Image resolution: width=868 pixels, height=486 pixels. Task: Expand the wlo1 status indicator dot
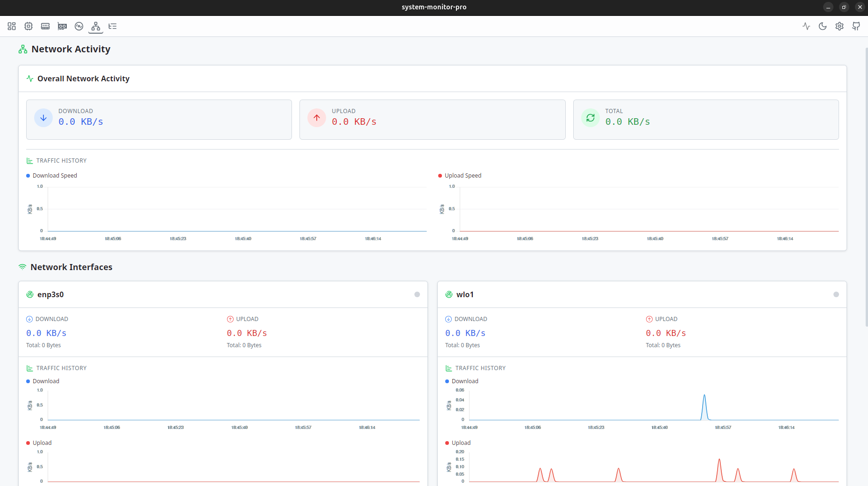835,294
